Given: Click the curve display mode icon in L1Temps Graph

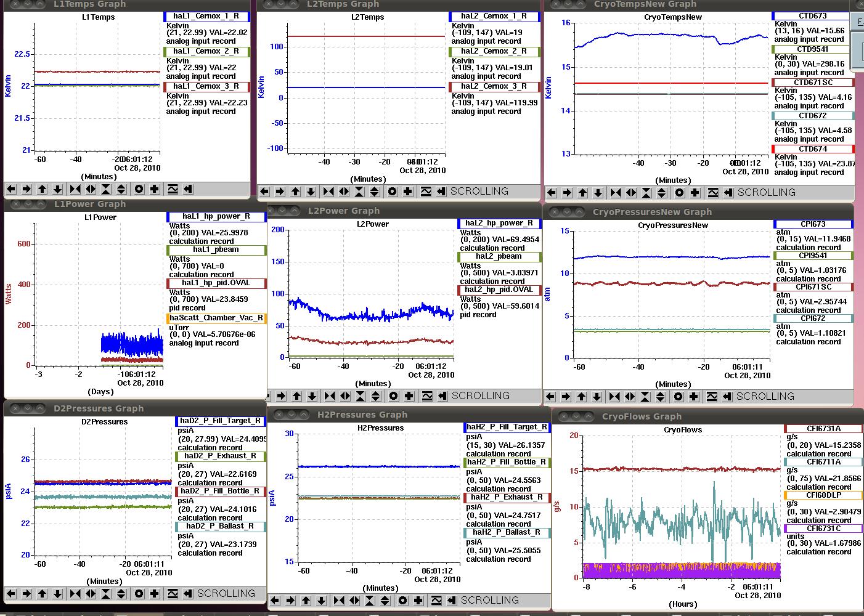Looking at the screenshot, I should coord(173,189).
